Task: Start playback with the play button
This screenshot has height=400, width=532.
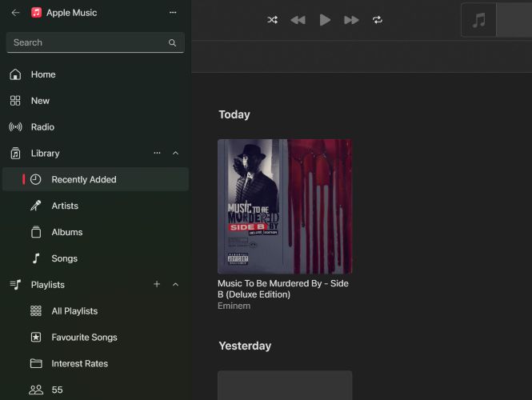Action: [x=325, y=20]
